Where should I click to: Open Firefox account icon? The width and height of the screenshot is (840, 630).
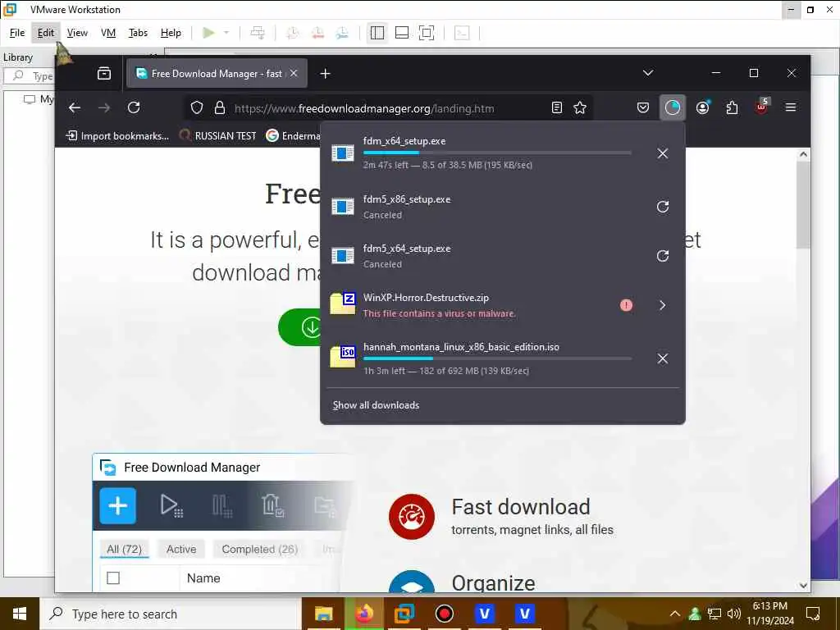click(x=702, y=107)
